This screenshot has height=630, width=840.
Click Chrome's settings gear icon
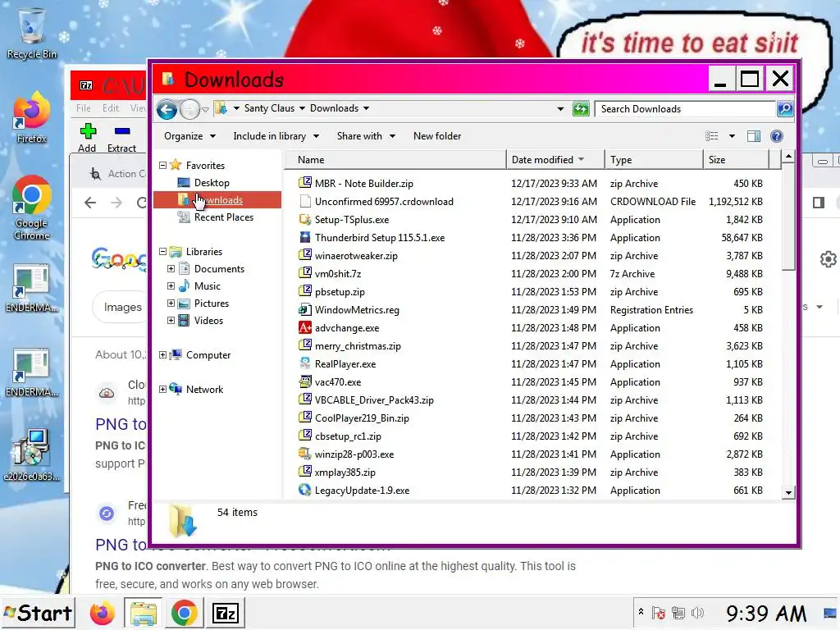(829, 259)
